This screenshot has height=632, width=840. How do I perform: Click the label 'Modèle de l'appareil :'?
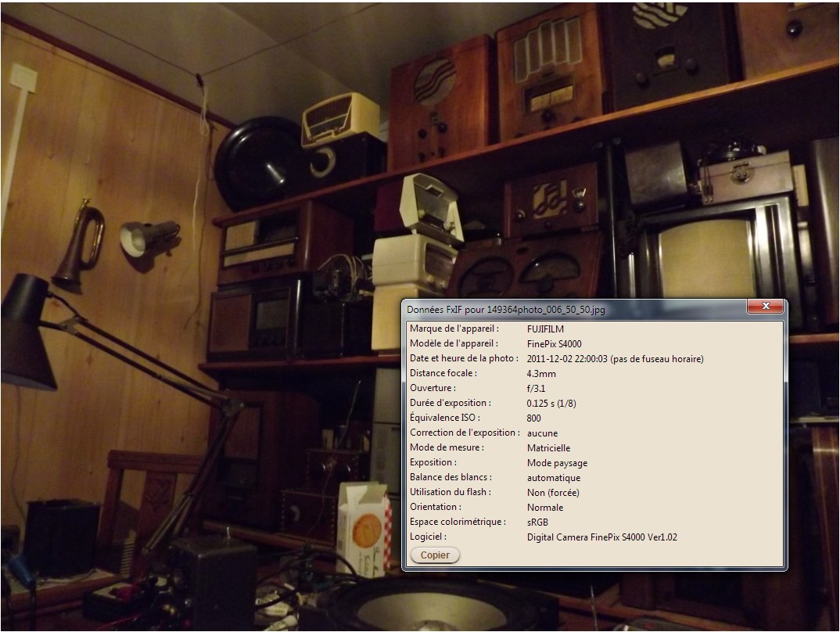tap(454, 343)
